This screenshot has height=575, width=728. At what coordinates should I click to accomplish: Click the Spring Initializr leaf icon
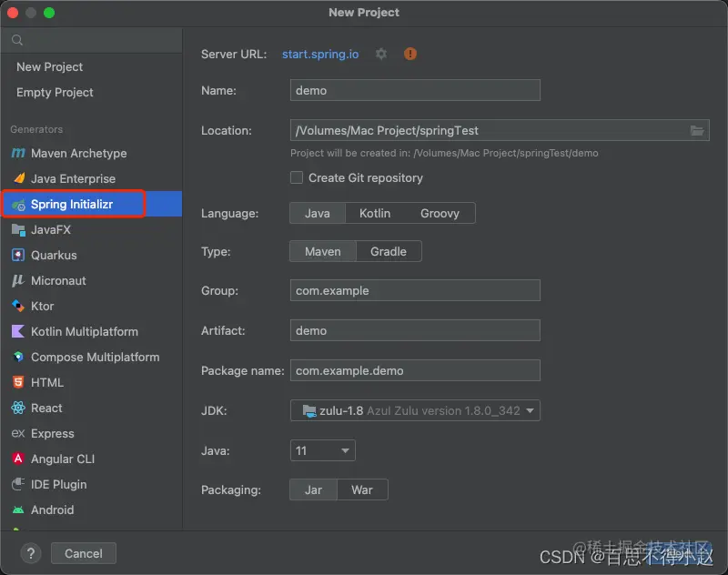(18, 204)
